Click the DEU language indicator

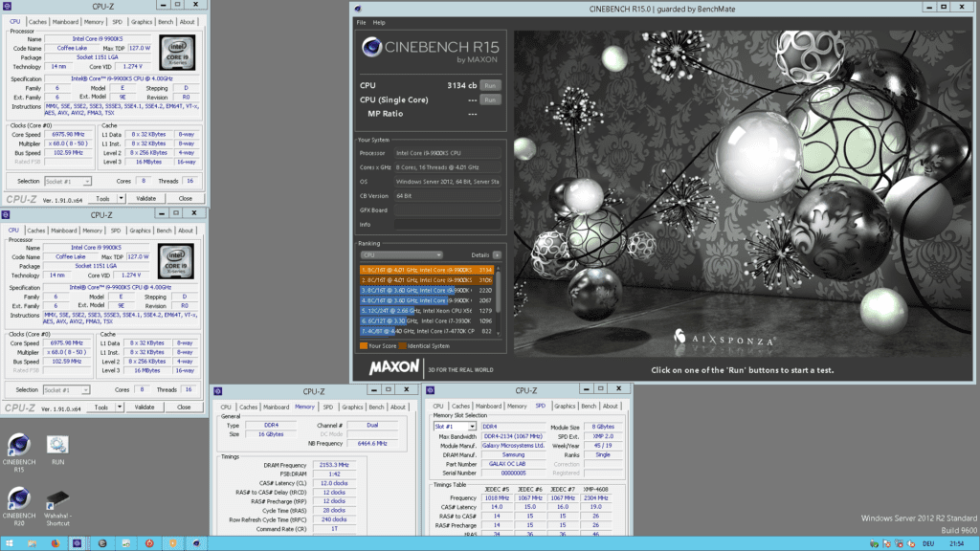click(x=928, y=544)
